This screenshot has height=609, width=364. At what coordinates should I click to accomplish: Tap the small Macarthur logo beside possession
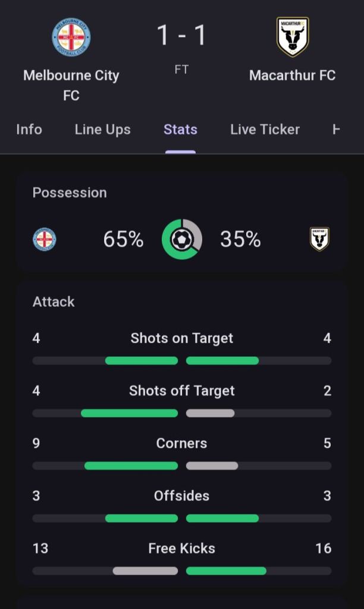pos(319,239)
